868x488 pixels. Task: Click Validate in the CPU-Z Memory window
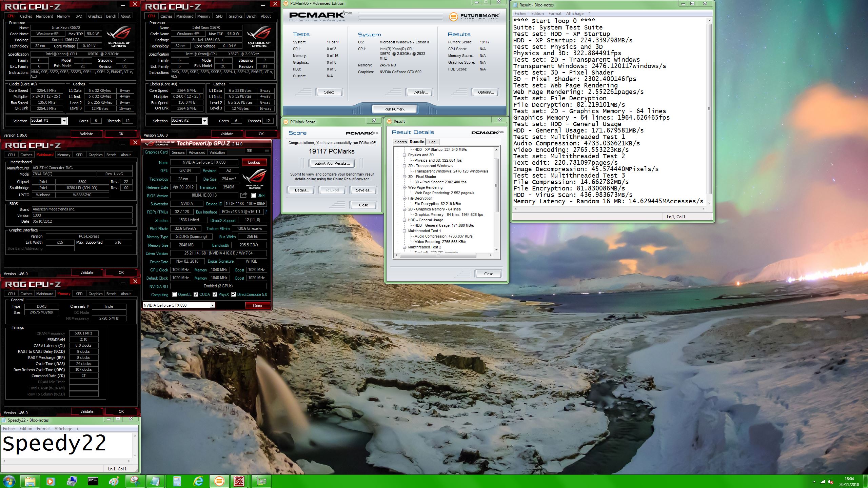pos(87,411)
